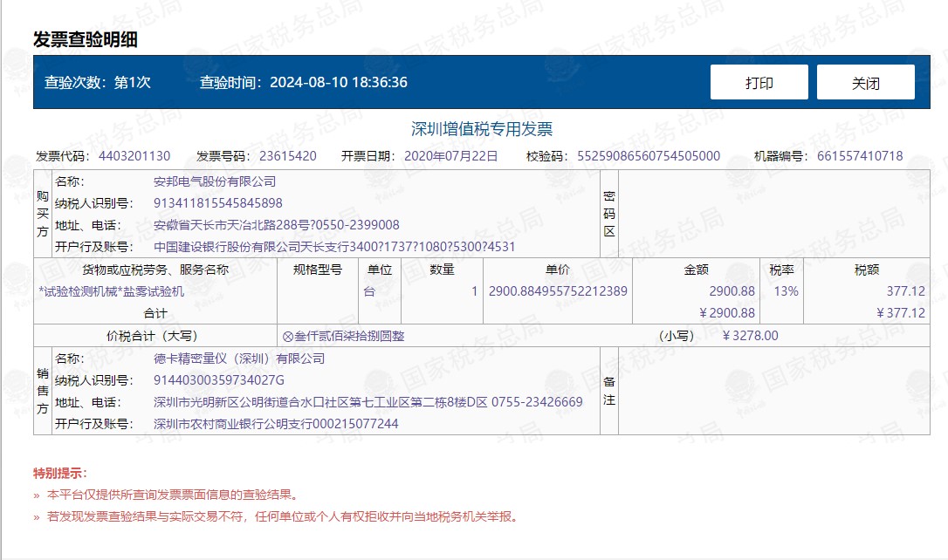Click the 打印 print button

click(759, 82)
